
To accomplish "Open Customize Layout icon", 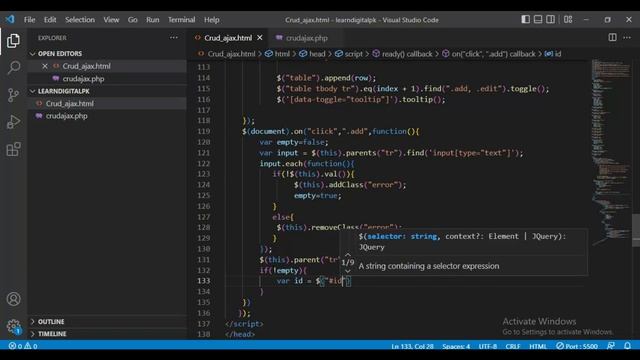I will 568,19.
